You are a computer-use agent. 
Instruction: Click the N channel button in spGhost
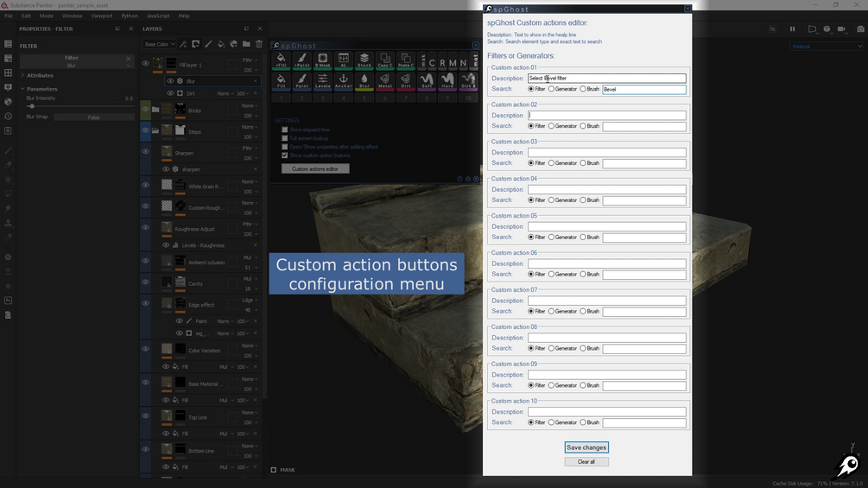coord(463,63)
